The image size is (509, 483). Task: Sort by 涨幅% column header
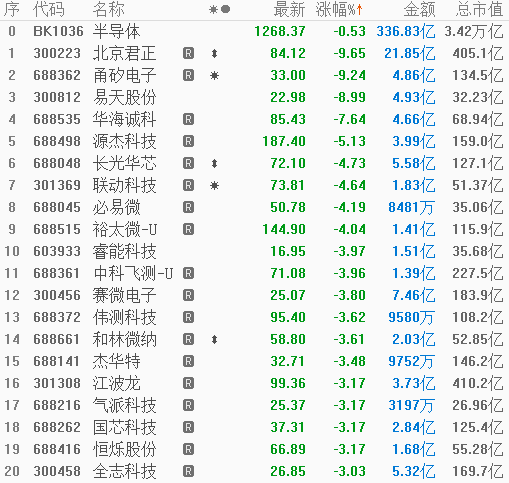coord(339,9)
